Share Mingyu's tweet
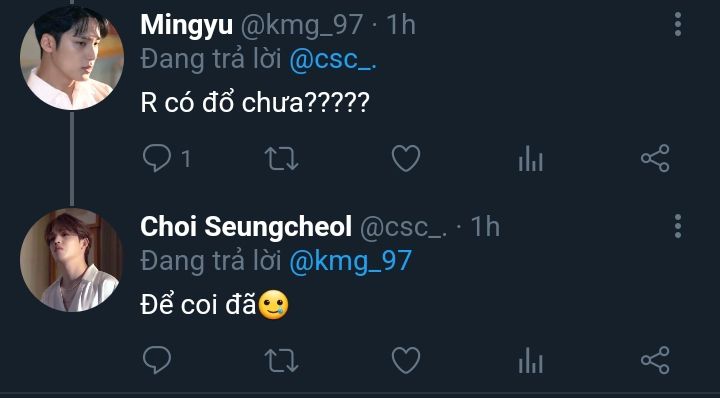Image resolution: width=720 pixels, height=398 pixels. point(655,158)
